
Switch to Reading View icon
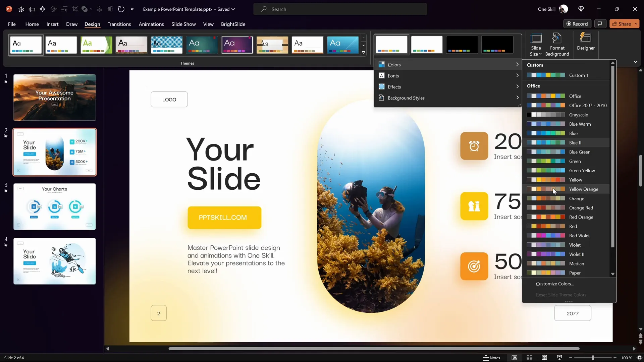coord(544,358)
